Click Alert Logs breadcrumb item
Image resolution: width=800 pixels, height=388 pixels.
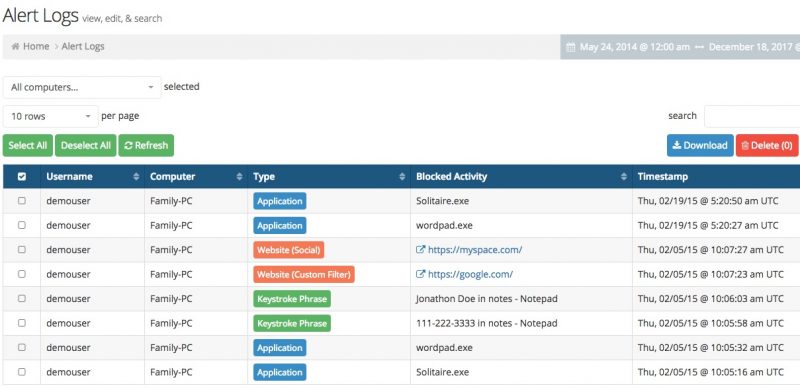[83, 46]
